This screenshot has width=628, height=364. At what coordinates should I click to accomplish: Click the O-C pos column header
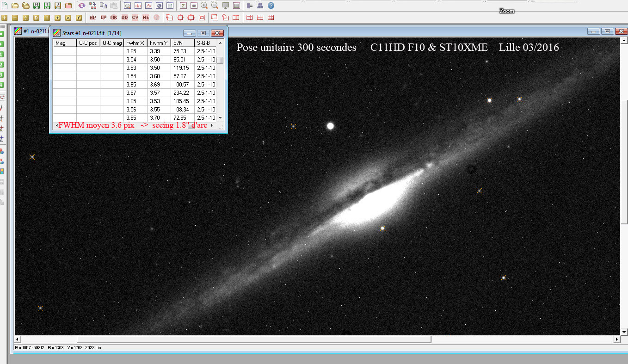pos(88,43)
